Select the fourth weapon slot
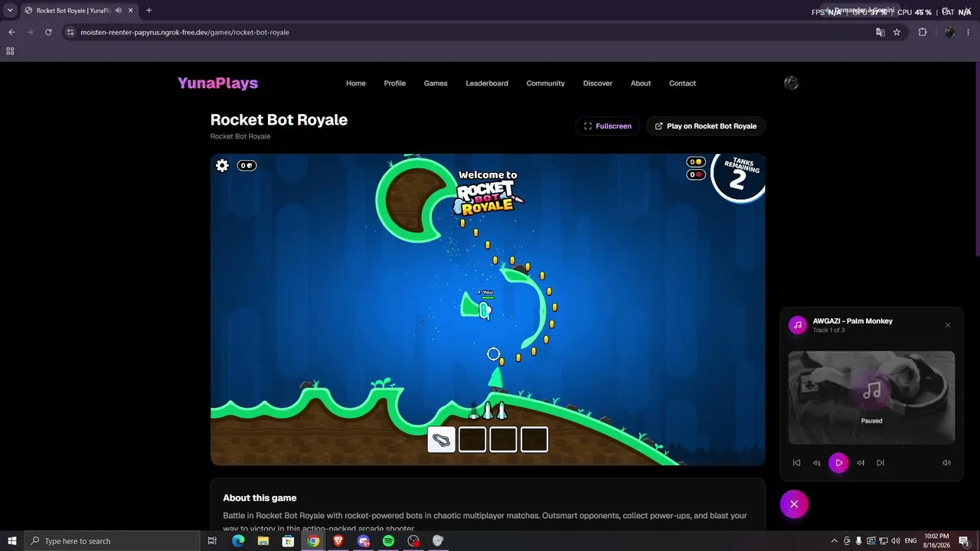 click(534, 440)
